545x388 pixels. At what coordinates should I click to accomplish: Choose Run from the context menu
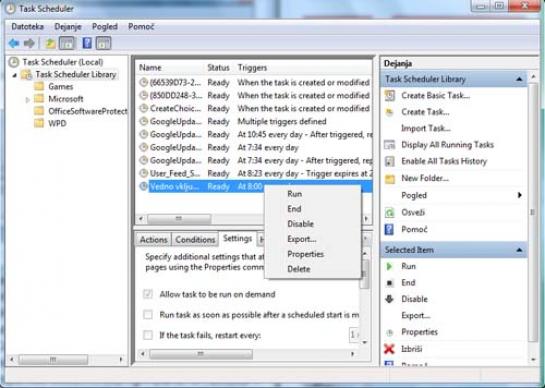click(x=294, y=194)
